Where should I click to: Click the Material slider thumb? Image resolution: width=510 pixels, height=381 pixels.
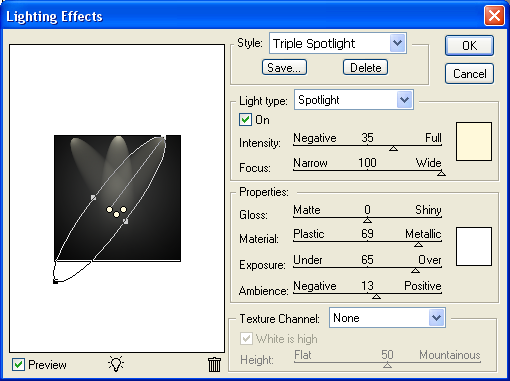point(418,245)
